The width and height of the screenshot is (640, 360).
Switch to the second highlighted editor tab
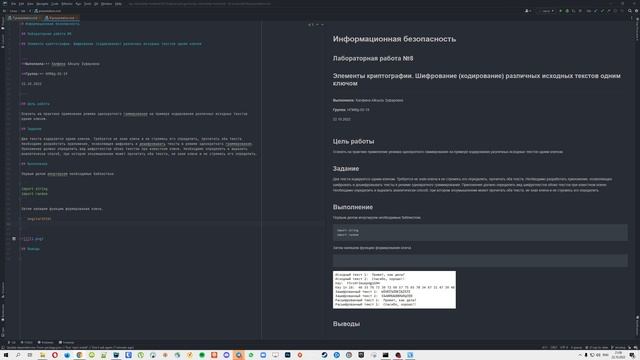[61, 18]
